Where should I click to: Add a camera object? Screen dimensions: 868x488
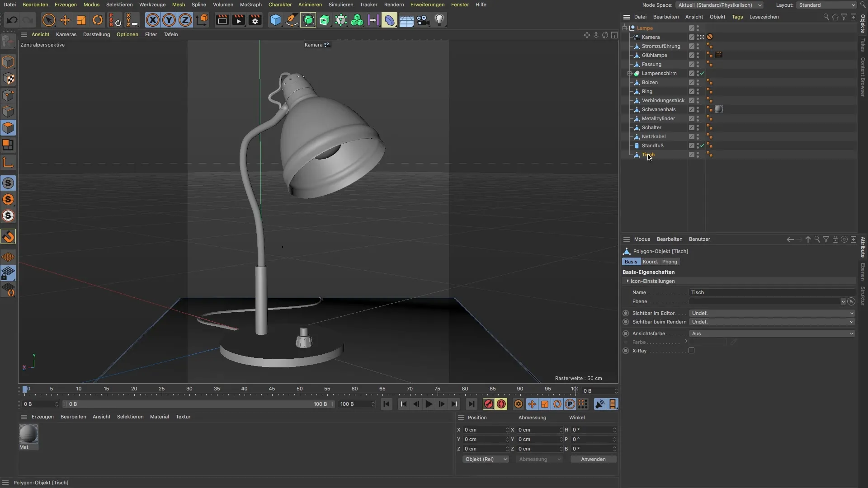coord(423,20)
